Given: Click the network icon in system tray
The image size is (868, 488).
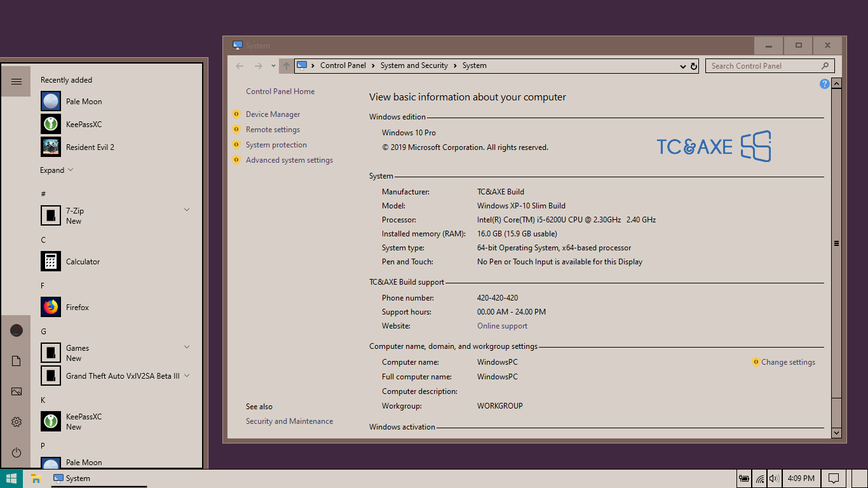Looking at the screenshot, I should point(760,478).
